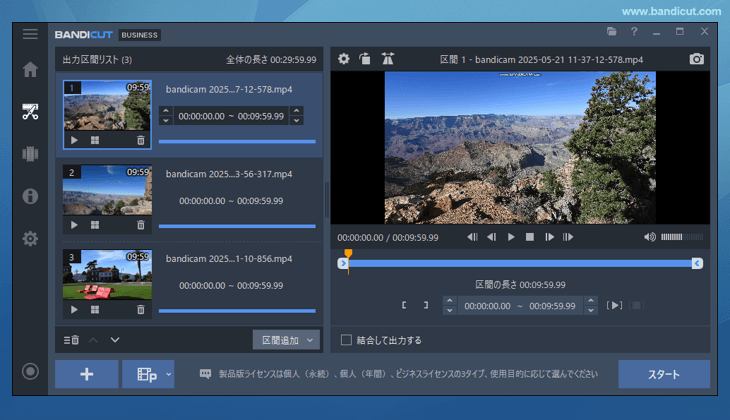Select bandicam 2025...3-56-317.mp4 filename
This screenshot has width=730, height=420.
point(229,174)
